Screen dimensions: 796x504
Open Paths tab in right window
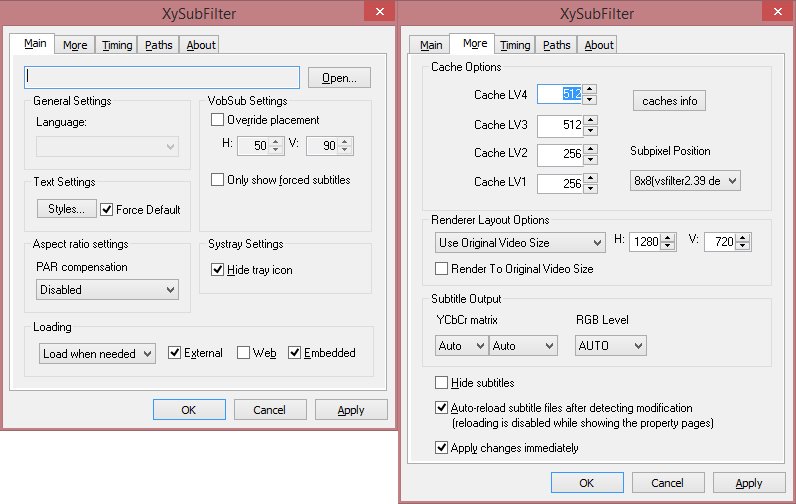coord(556,45)
